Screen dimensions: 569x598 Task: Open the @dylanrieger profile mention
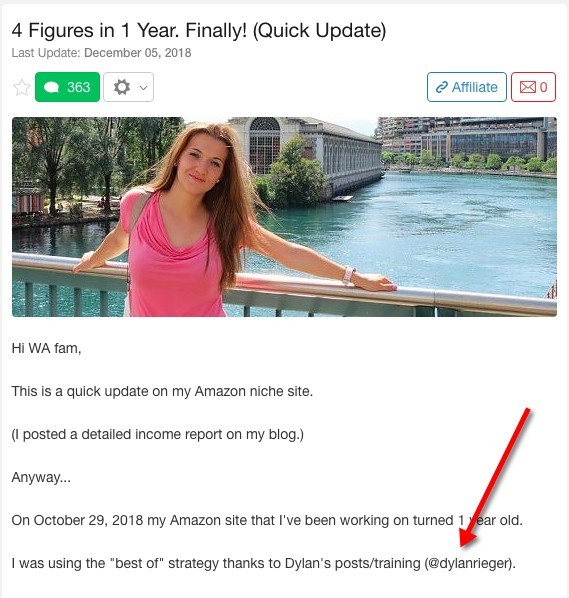pyautogui.click(x=469, y=563)
